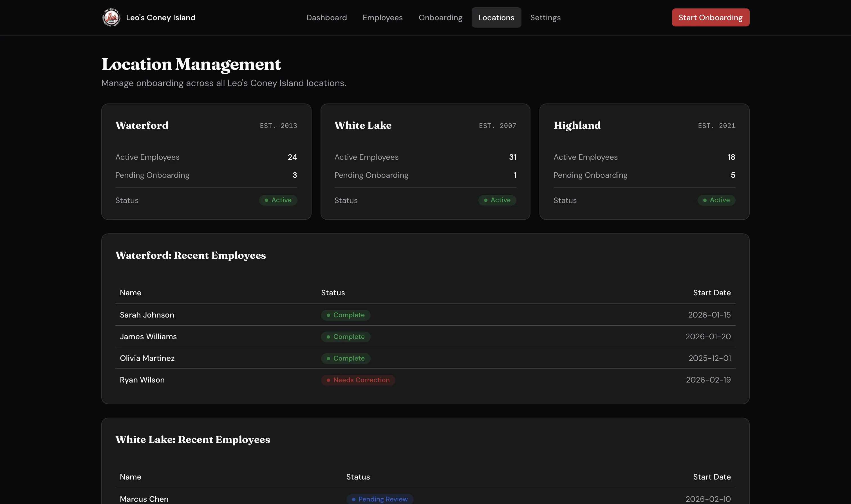The width and height of the screenshot is (851, 504).
Task: Open the Settings page
Action: (x=545, y=17)
